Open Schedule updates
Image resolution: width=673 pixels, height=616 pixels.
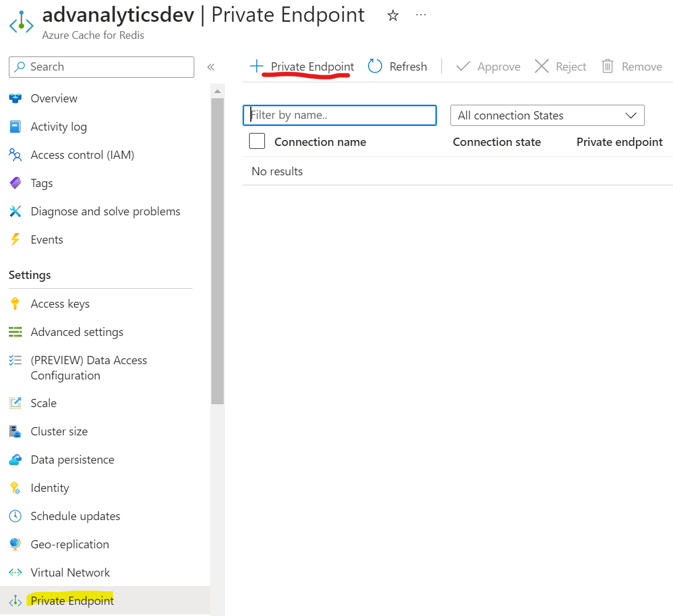(x=75, y=516)
